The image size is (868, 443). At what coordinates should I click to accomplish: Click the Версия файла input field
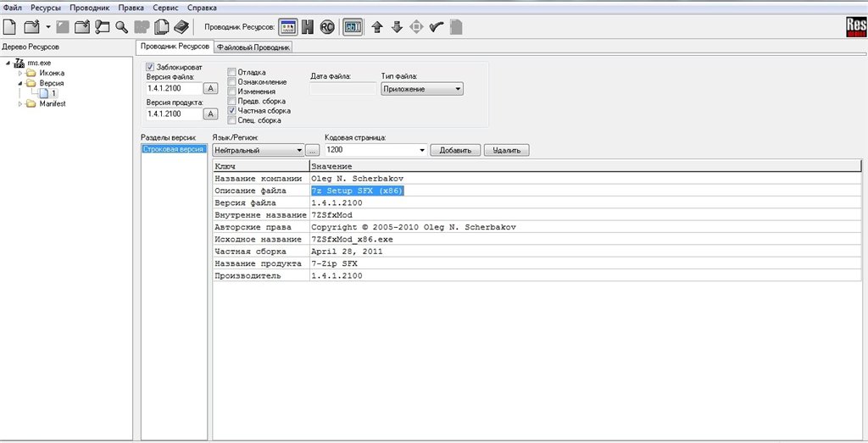[x=173, y=88]
